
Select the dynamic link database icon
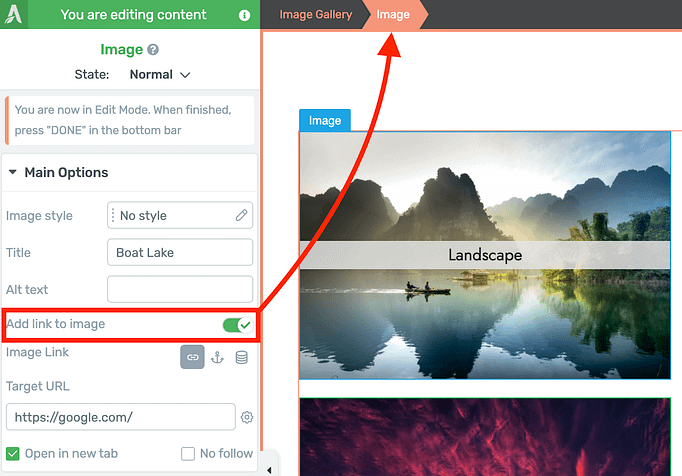241,358
